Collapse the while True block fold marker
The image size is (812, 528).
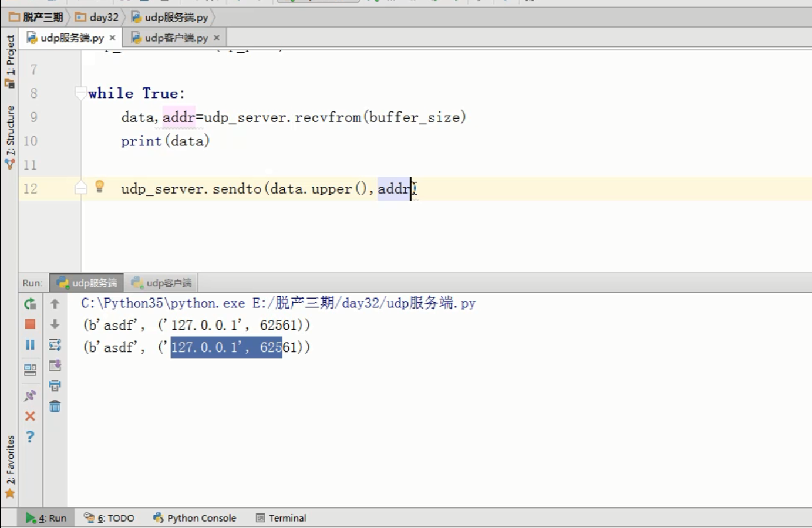pos(80,93)
